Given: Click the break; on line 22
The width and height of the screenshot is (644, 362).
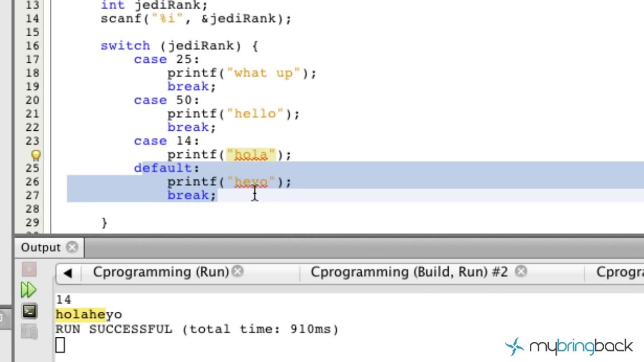Looking at the screenshot, I should [192, 127].
